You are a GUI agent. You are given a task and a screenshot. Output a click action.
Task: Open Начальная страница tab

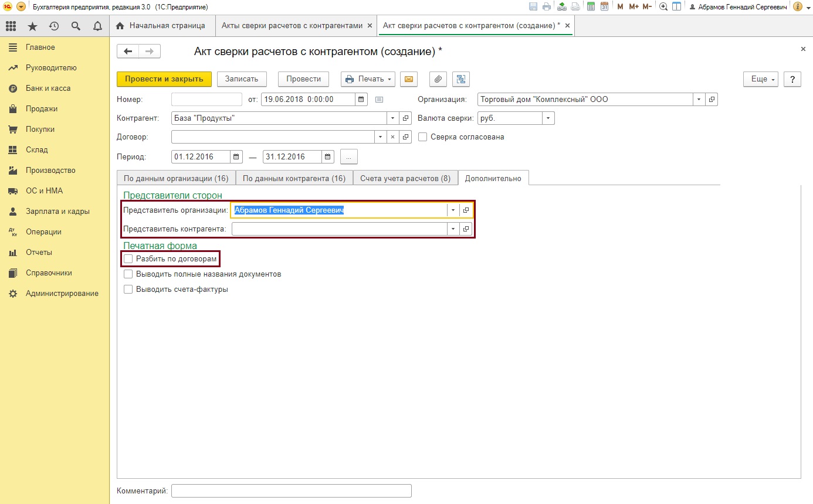point(161,26)
